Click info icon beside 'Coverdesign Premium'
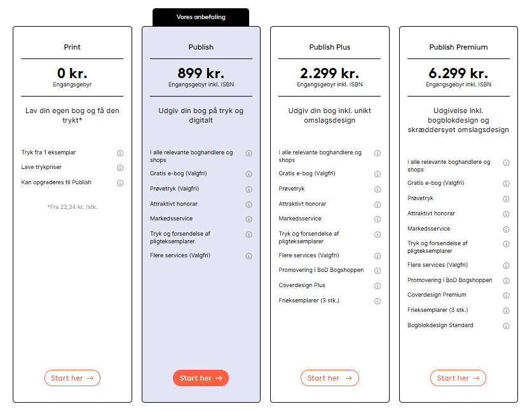Image resolution: width=532 pixels, height=411 pixels. tap(506, 295)
